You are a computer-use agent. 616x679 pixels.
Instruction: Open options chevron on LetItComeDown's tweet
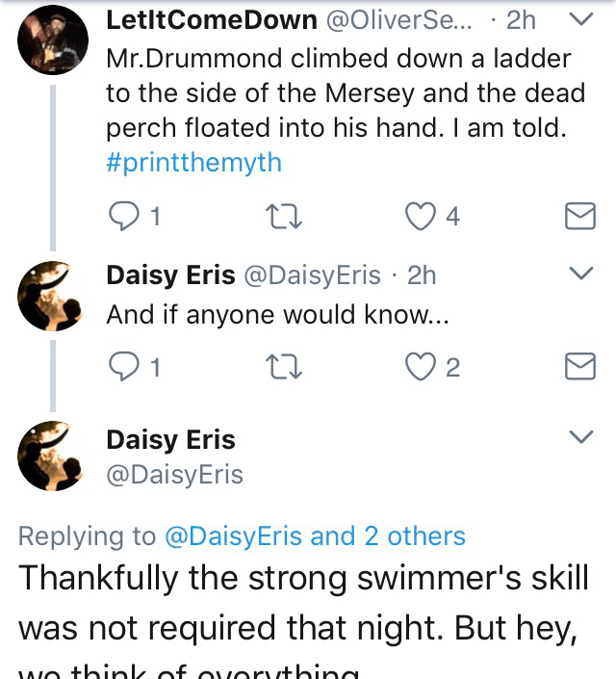[581, 19]
